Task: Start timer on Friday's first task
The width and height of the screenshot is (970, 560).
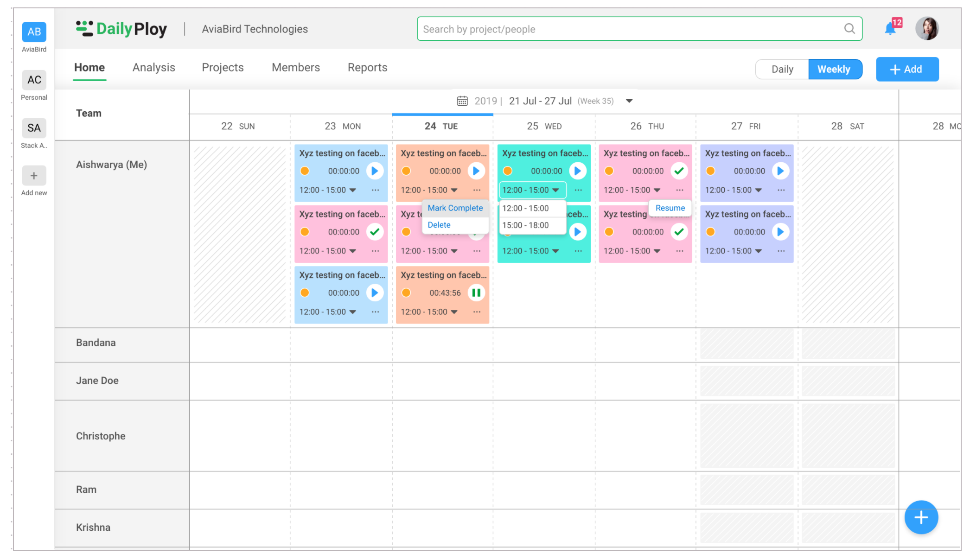Action: point(780,171)
